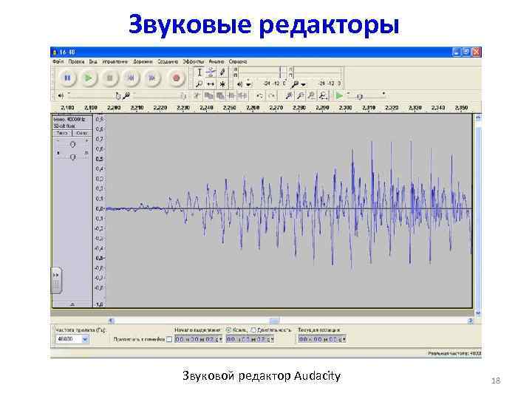Click the speaker icon beside output meter
The width and height of the screenshot is (532, 399).
tap(239, 83)
